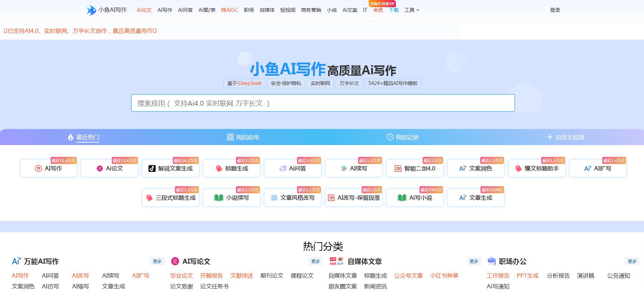
Task: Open the 文案润色 app card
Action: tap(476, 168)
